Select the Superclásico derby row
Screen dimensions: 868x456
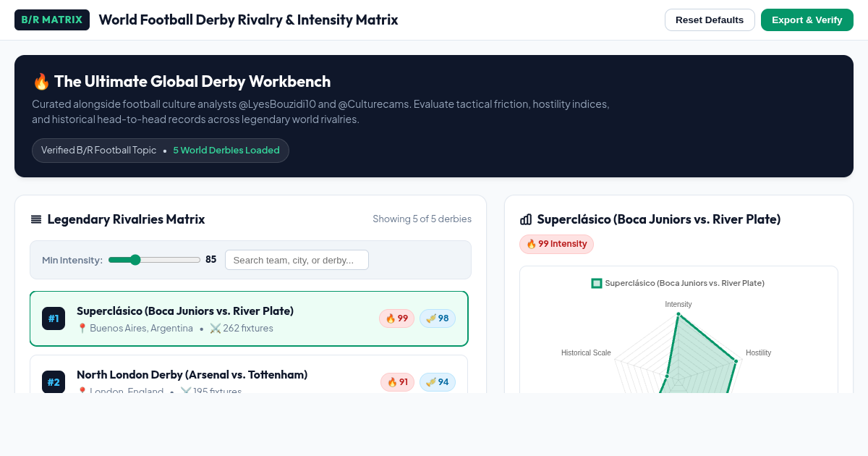[249, 318]
